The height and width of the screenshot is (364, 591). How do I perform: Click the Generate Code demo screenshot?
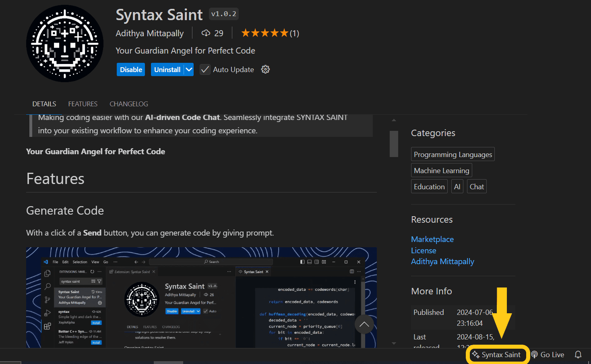(x=201, y=298)
